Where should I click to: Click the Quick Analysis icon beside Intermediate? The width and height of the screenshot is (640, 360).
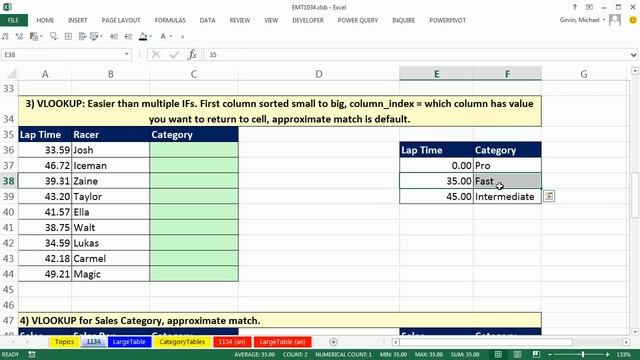[549, 196]
